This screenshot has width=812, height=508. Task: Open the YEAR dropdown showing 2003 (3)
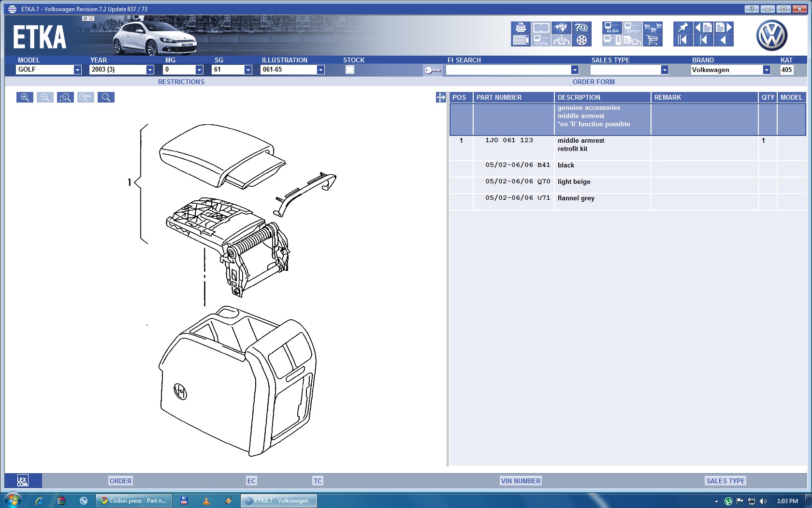150,70
